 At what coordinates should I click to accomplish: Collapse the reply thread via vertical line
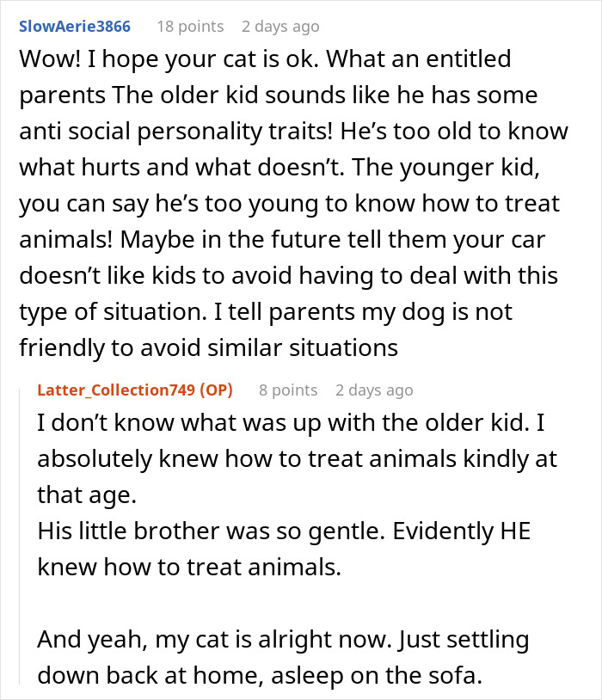coord(19,533)
